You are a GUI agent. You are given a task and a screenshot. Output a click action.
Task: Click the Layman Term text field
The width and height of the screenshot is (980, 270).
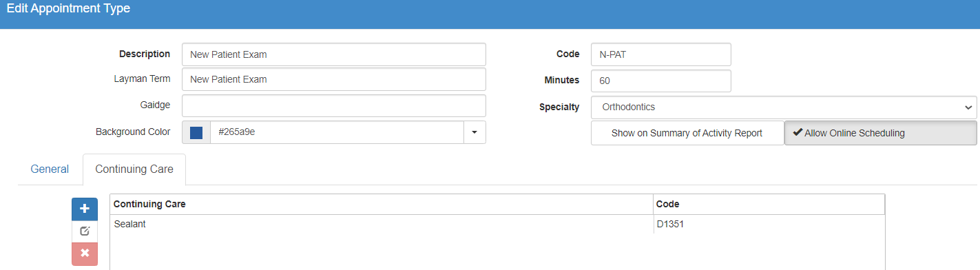(334, 79)
